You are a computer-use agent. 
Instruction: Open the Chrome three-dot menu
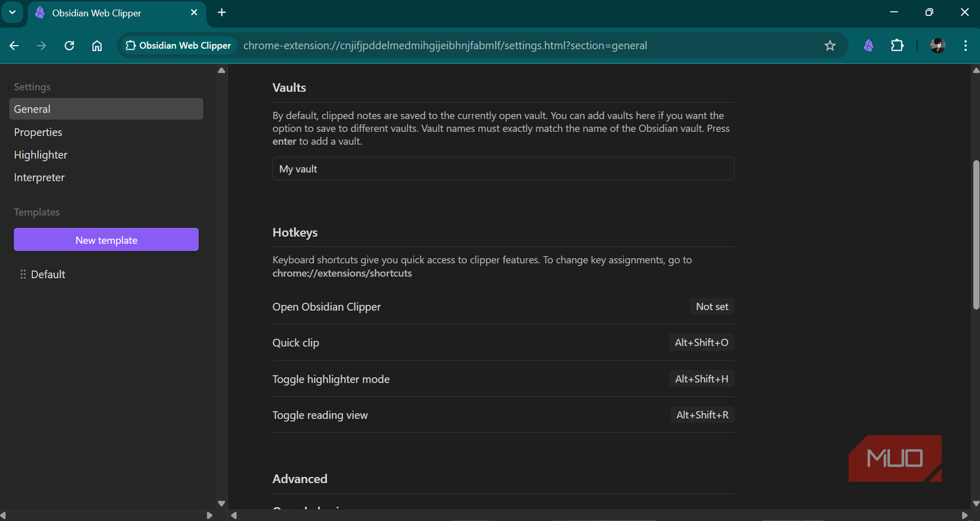click(x=966, y=46)
